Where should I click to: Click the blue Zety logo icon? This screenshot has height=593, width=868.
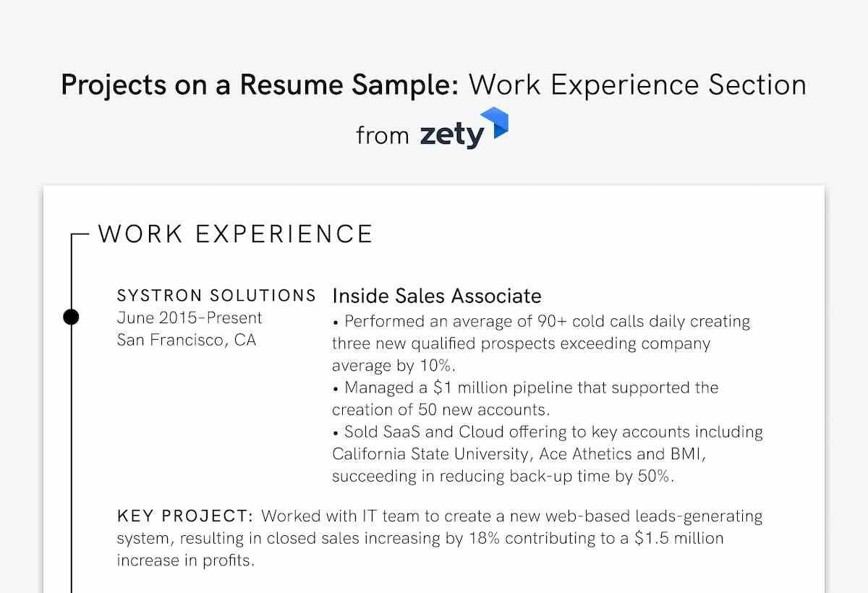pyautogui.click(x=499, y=124)
